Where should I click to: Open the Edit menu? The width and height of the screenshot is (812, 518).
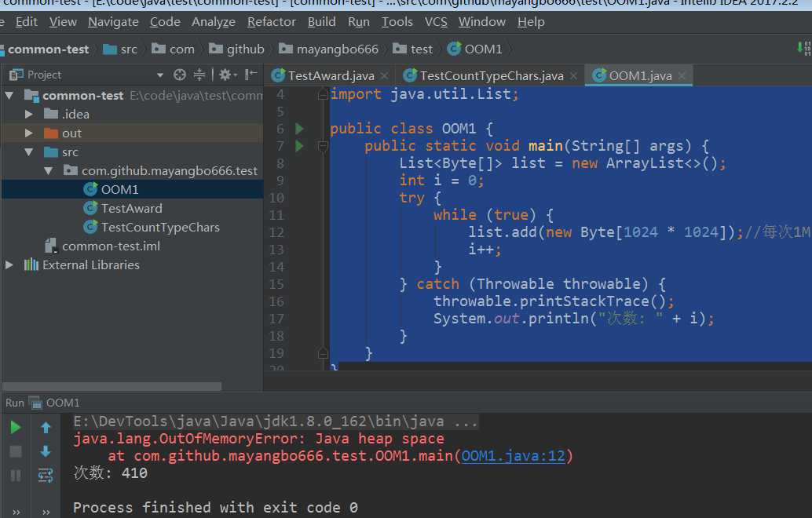(27, 22)
